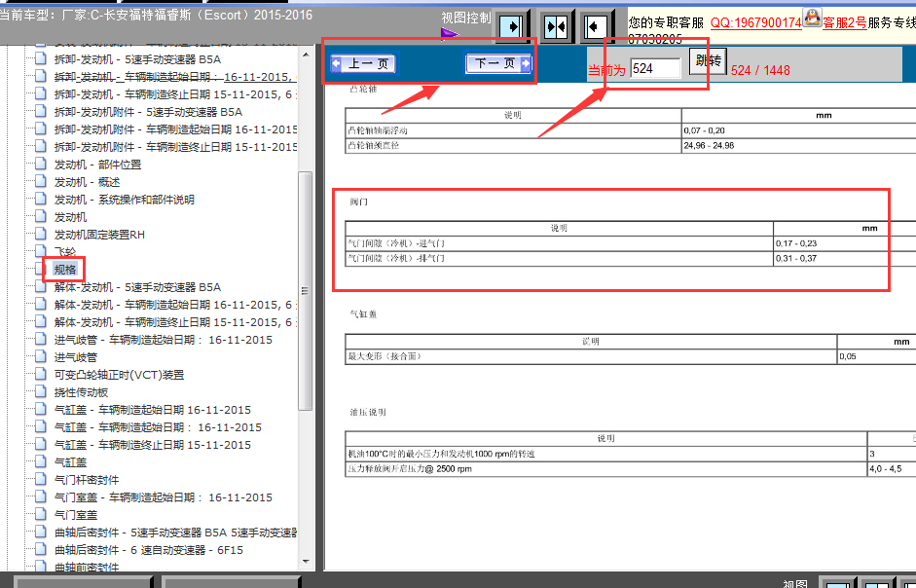Click the document icon beside 发动机固定装置RH

(x=40, y=234)
